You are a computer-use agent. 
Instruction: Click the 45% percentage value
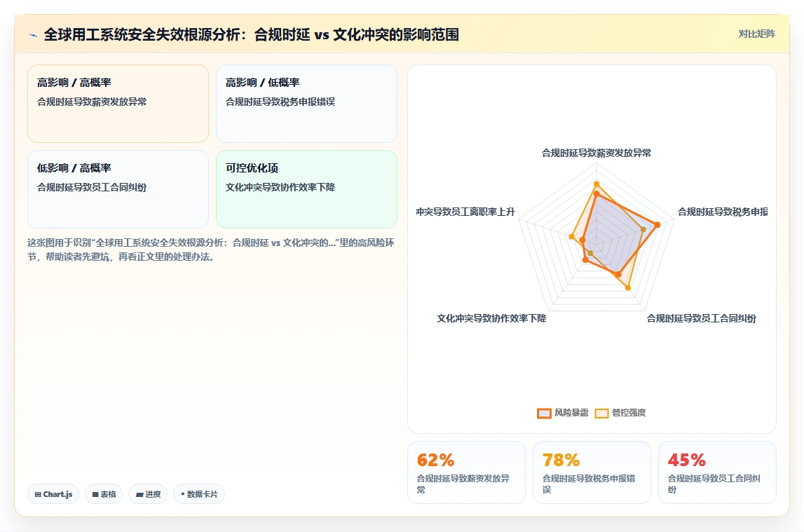point(686,460)
